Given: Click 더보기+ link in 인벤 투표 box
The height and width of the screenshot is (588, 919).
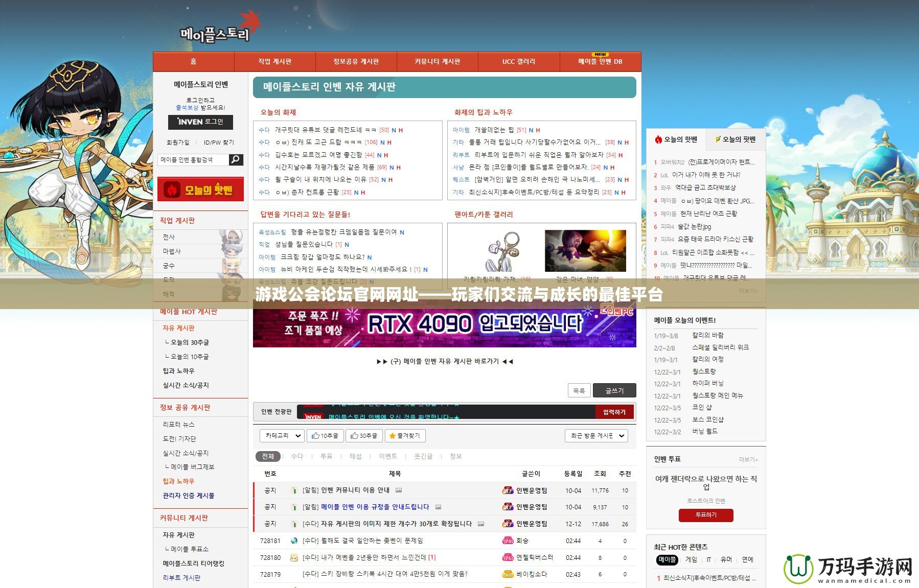Looking at the screenshot, I should 748,460.
